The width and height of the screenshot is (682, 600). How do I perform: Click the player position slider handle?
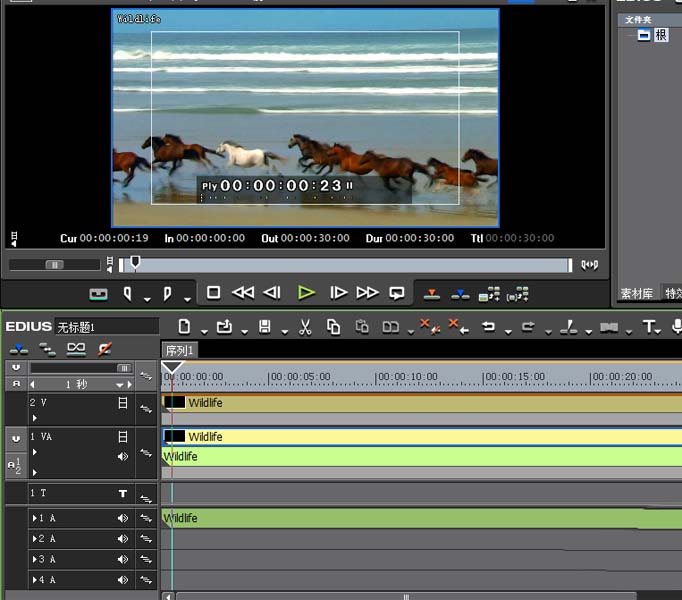click(x=135, y=263)
